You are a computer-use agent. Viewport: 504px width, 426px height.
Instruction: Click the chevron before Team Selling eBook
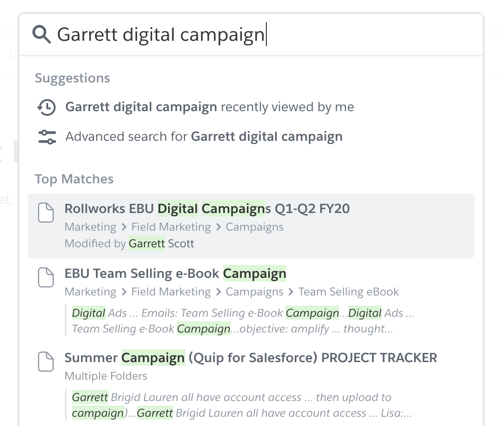tap(291, 292)
